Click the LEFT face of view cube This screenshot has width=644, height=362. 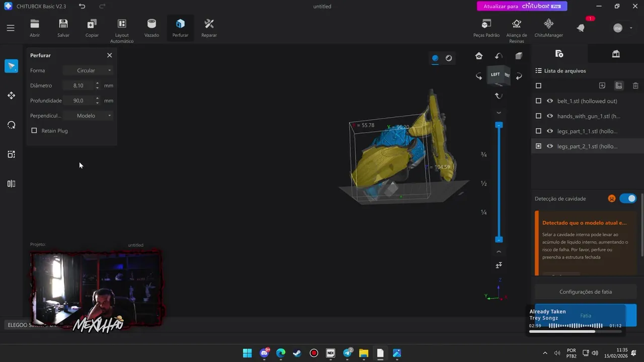click(x=496, y=74)
